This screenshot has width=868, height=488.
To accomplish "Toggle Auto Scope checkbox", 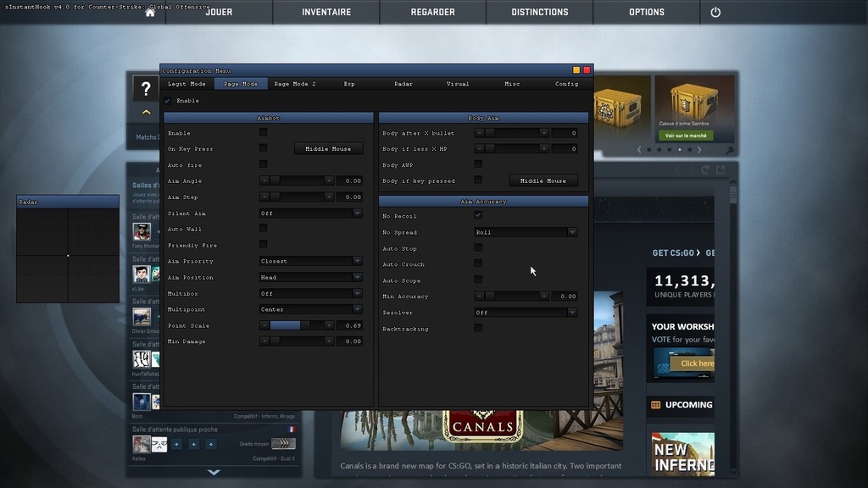I will (x=478, y=280).
